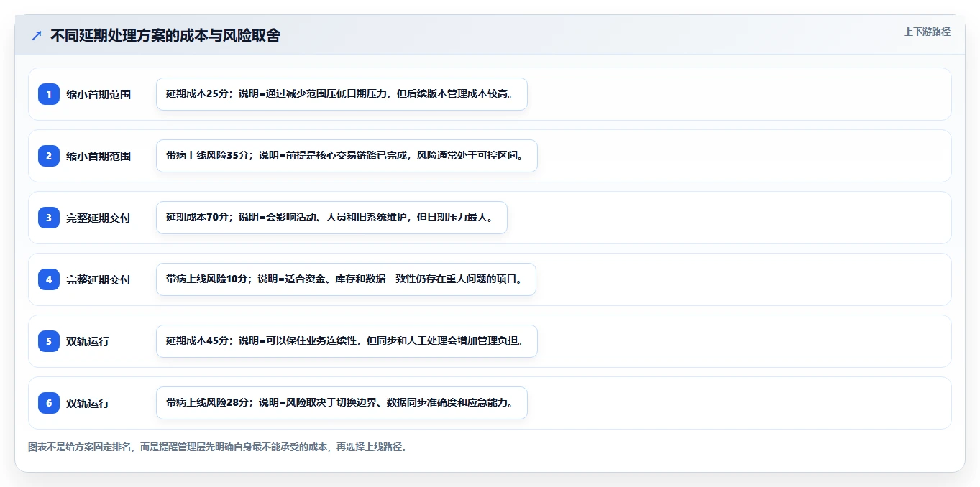This screenshot has height=487, width=980.
Task: Click 缩小首期范围 label in row 1
Action: [x=99, y=94]
